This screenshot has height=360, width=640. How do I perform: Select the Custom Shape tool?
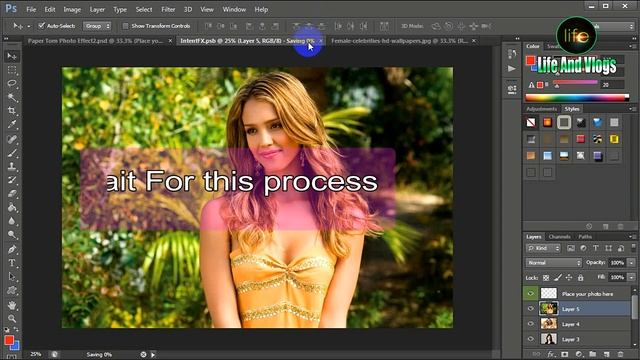(x=12, y=291)
